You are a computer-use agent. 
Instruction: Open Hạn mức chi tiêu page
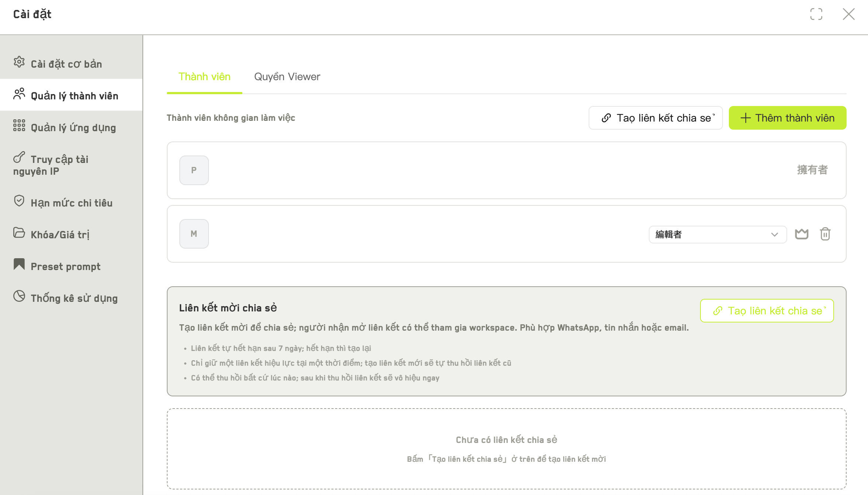pos(71,202)
